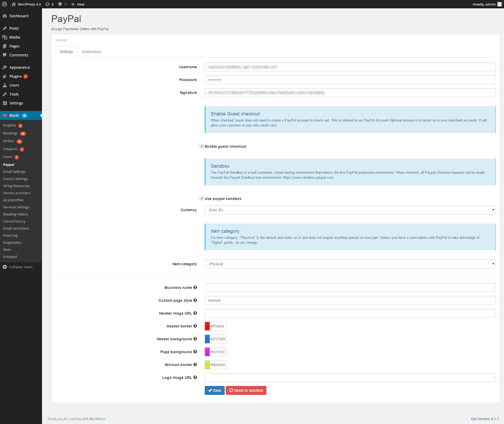
Task: Click the Posts pin icon
Action: [x=5, y=28]
